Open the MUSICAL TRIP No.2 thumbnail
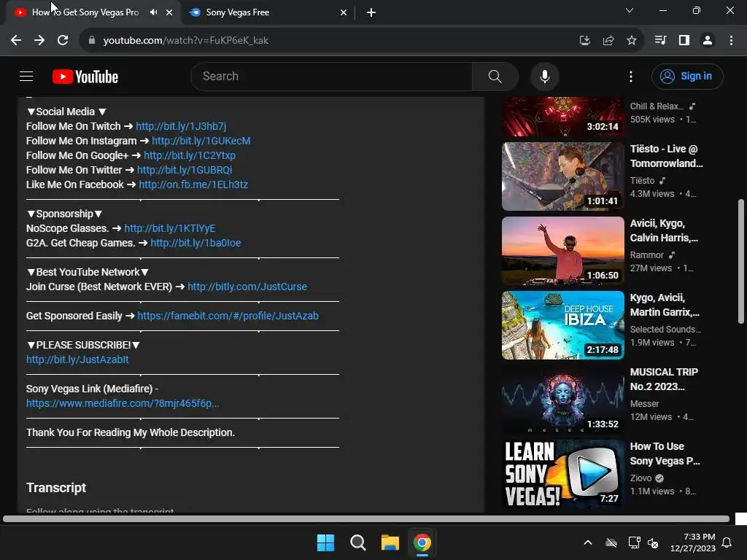This screenshot has height=560, width=747. point(562,399)
